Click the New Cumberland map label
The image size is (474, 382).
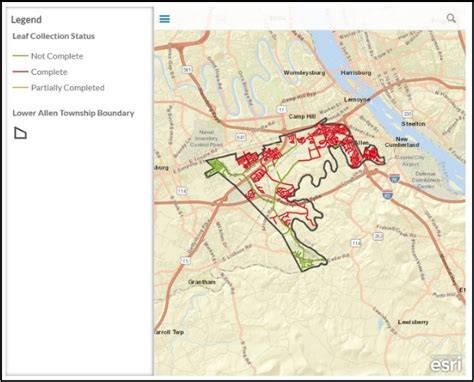(402, 142)
